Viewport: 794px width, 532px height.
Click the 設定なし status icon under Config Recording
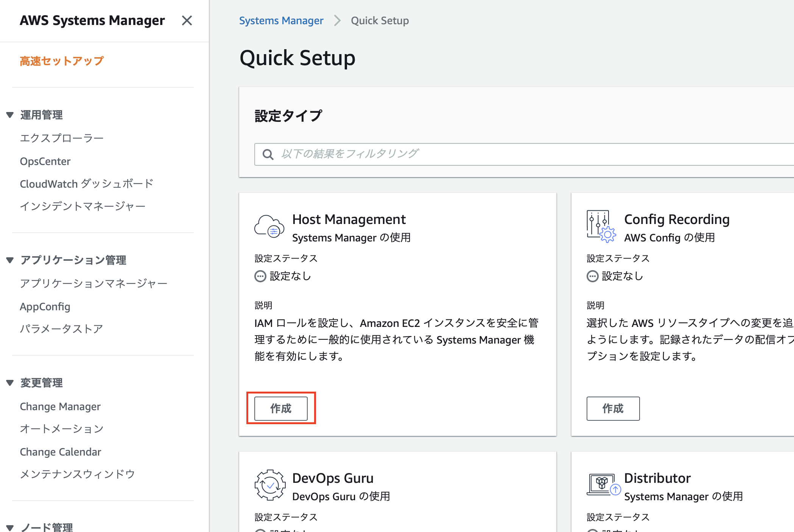point(592,276)
